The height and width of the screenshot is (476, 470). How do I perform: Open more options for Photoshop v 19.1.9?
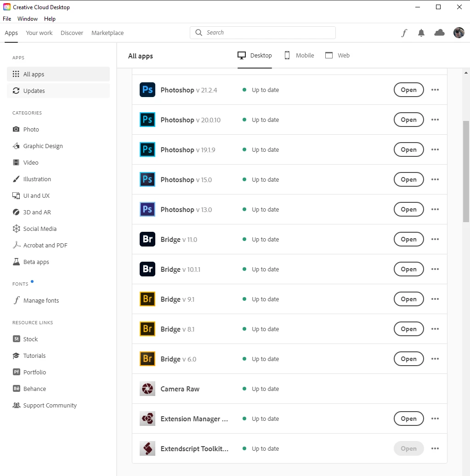pyautogui.click(x=435, y=149)
